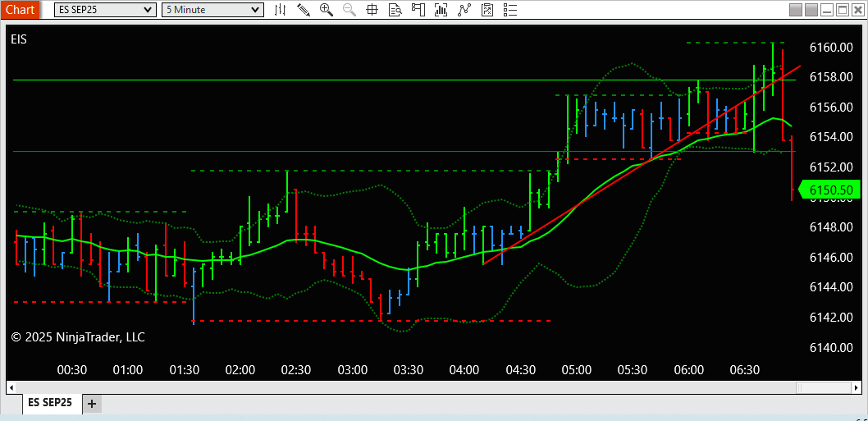
Task: Open the strategies line-node icon
Action: tap(464, 9)
